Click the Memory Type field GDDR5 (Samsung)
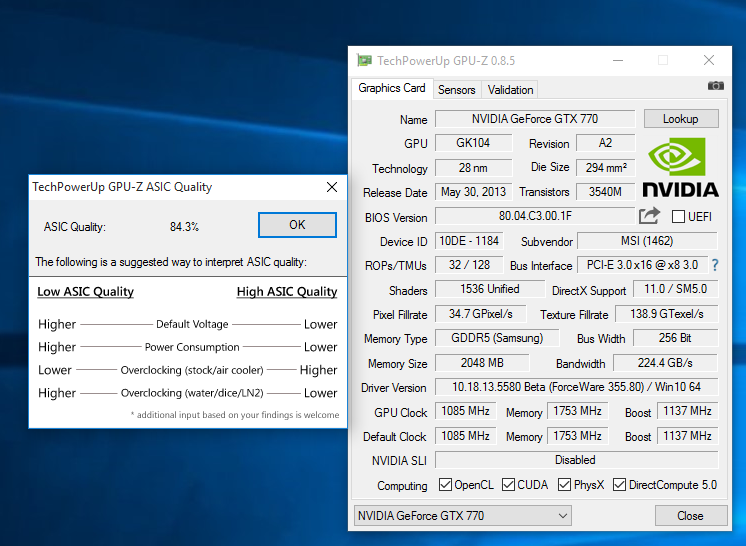This screenshot has width=746, height=546. click(497, 338)
